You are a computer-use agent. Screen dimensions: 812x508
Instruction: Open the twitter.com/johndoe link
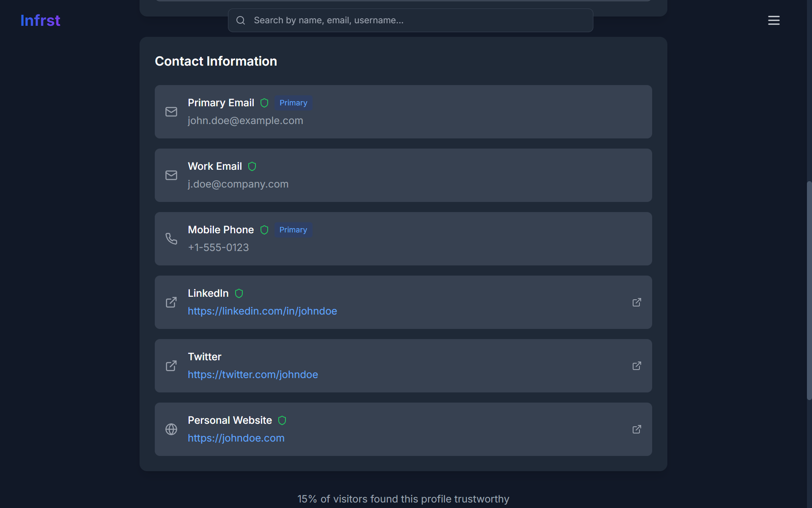252,375
